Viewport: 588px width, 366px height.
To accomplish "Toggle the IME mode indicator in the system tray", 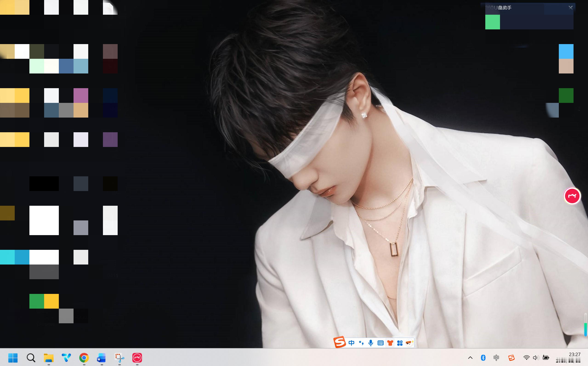I will tap(496, 358).
